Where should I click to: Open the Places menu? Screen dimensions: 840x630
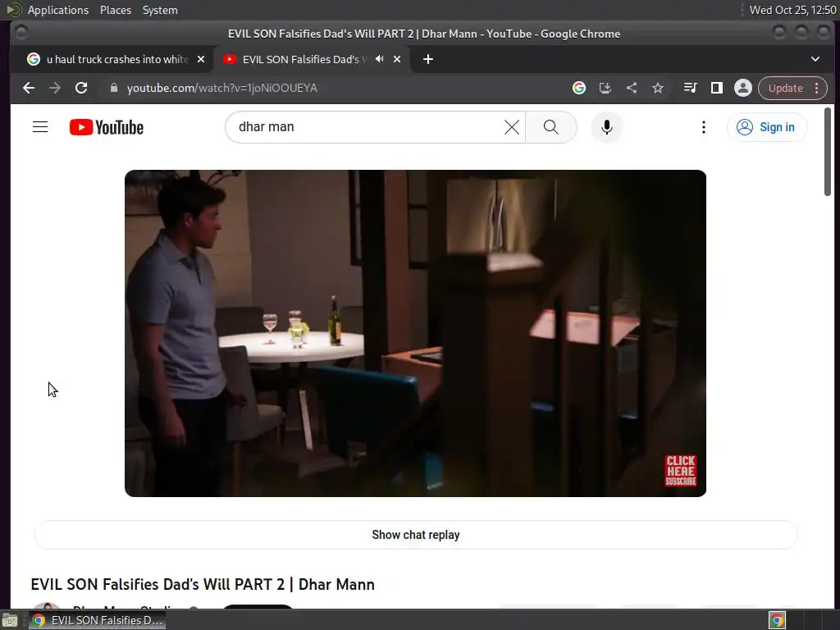[115, 10]
